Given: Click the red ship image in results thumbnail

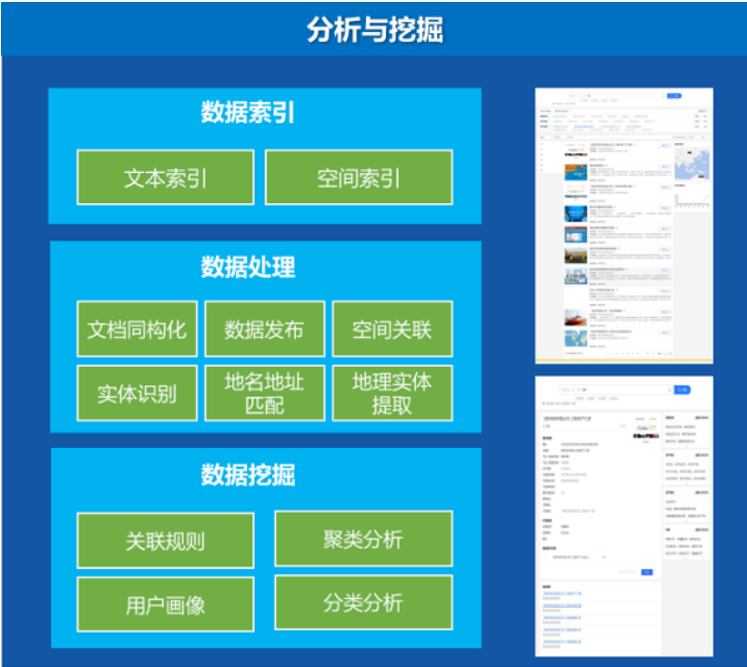Looking at the screenshot, I should click(x=575, y=318).
